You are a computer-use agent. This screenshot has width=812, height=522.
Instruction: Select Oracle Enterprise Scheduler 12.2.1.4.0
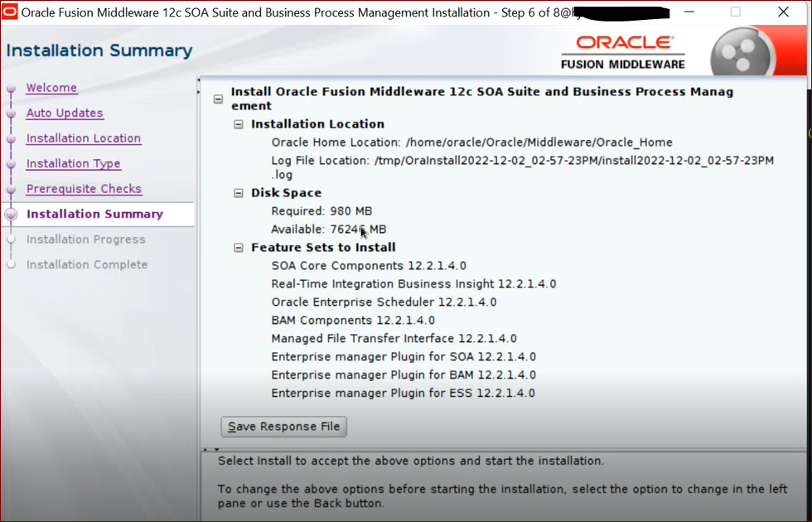[x=384, y=302]
